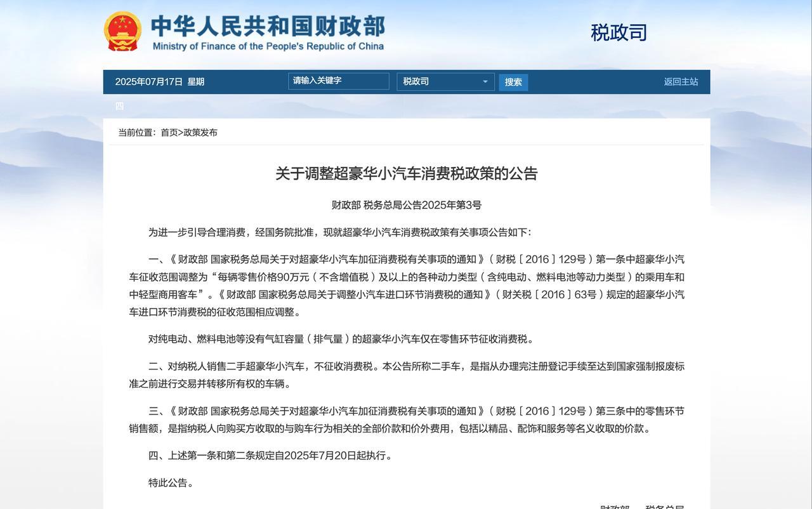Click the paragraph beginning 二、对纳税人销售二手超豪华小汽车
The width and height of the screenshot is (812, 509).
pos(407,375)
